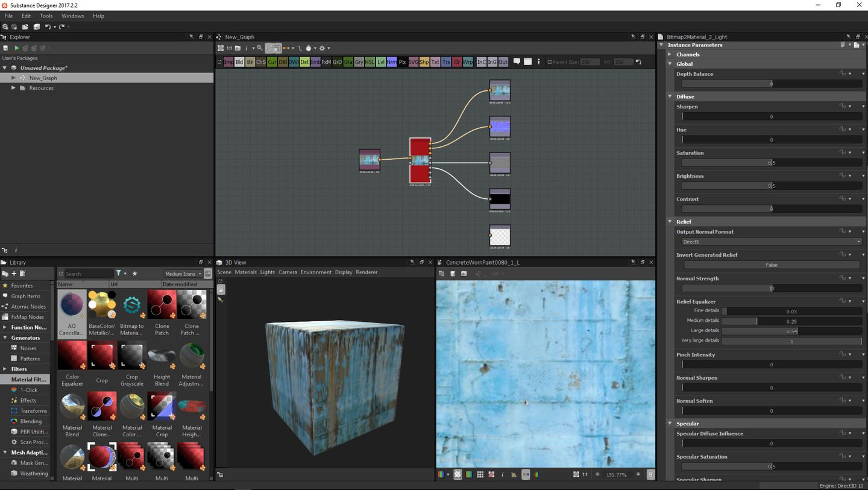This screenshot has width=868, height=490.
Task: Open the Materials menu in 3D View
Action: point(245,272)
